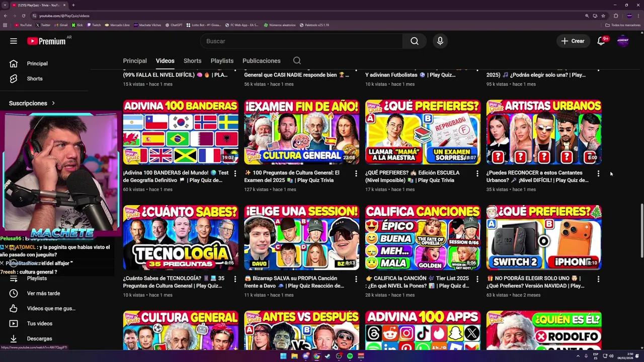Start voice search with the microphone icon
Viewport: 644px width, 362px height.
[440, 41]
